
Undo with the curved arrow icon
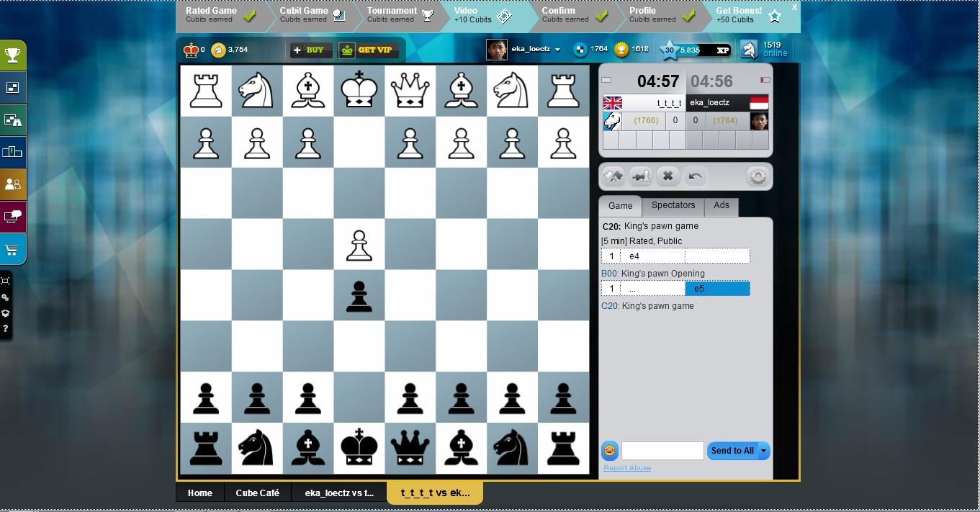coord(695,175)
